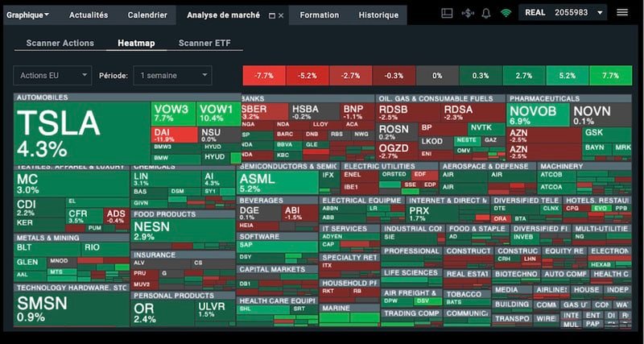Click the METALS & MINING sector header
Image resolution: width=644 pixels, height=344 pixels.
pos(72,238)
